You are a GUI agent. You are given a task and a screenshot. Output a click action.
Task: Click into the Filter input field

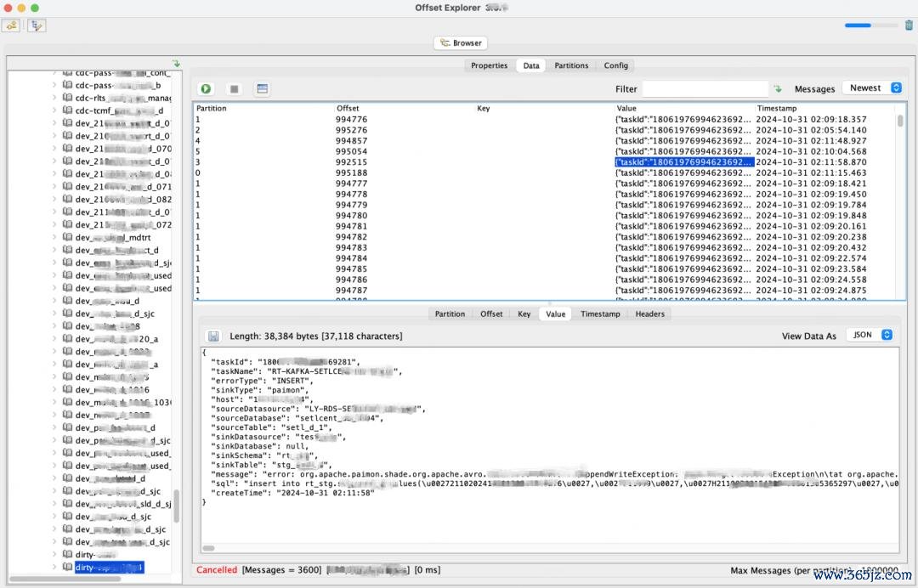[705, 89]
